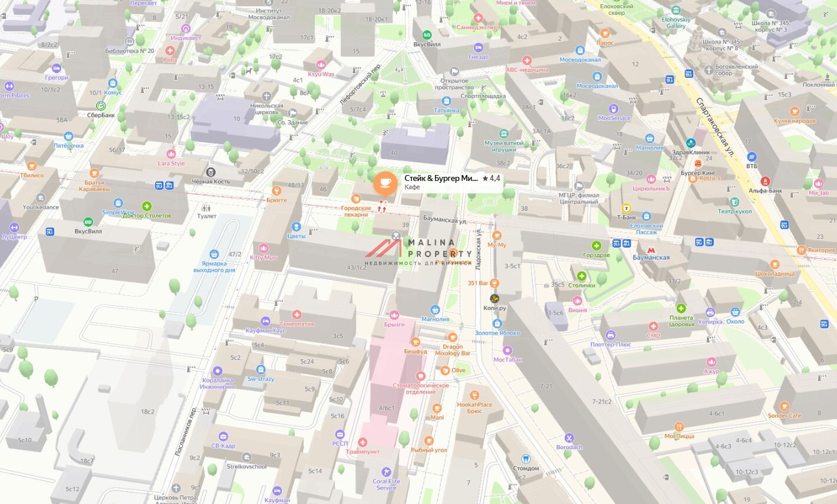Viewport: 837px width, 504px height.
Task: Click the СберБанк green bank icon
Action: click(x=101, y=106)
